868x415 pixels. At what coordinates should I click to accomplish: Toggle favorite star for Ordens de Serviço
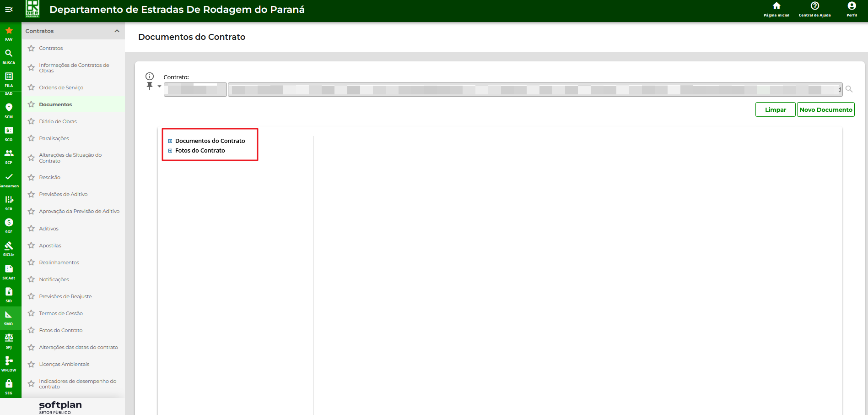(x=31, y=87)
